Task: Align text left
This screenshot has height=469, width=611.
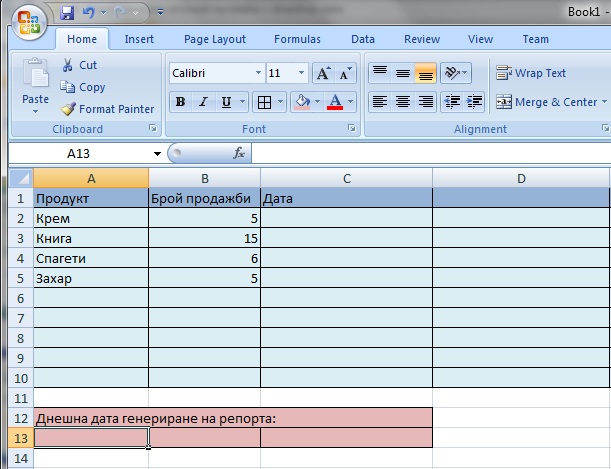Action: click(x=380, y=102)
